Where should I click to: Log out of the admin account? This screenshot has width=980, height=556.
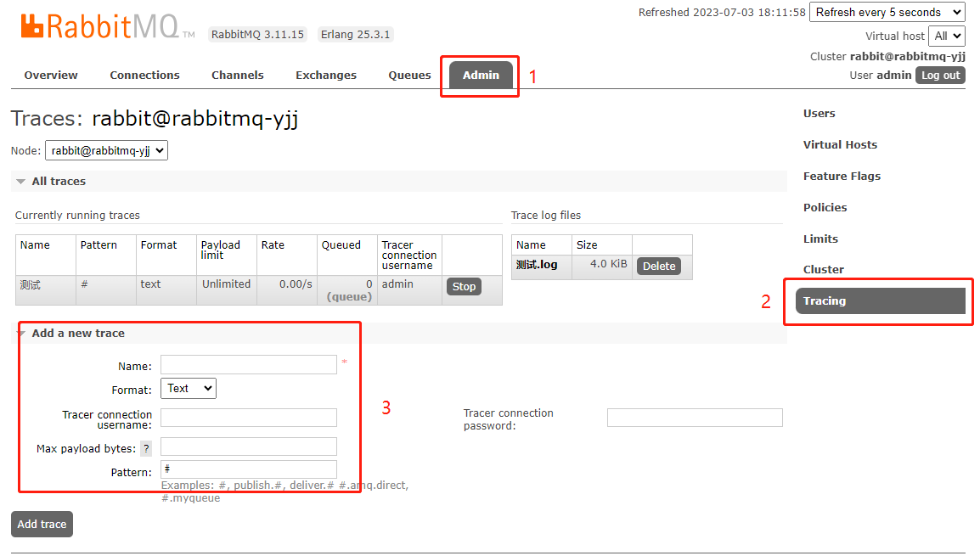coord(940,76)
